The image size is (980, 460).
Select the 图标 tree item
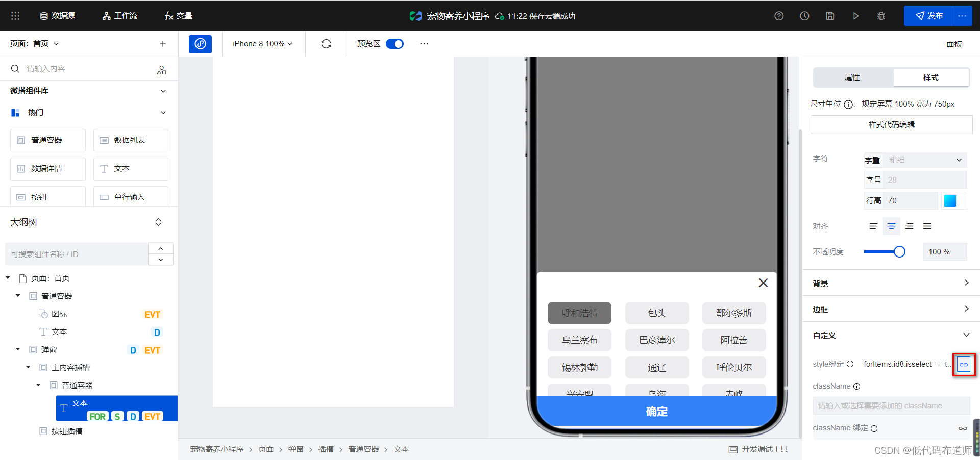pos(59,314)
